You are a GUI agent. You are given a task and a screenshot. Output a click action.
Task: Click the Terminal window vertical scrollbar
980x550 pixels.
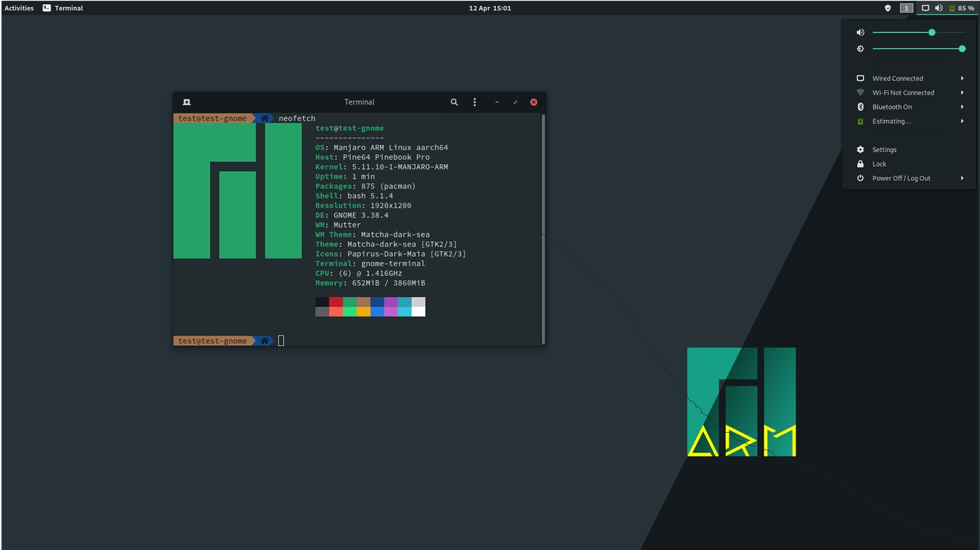[x=543, y=229]
